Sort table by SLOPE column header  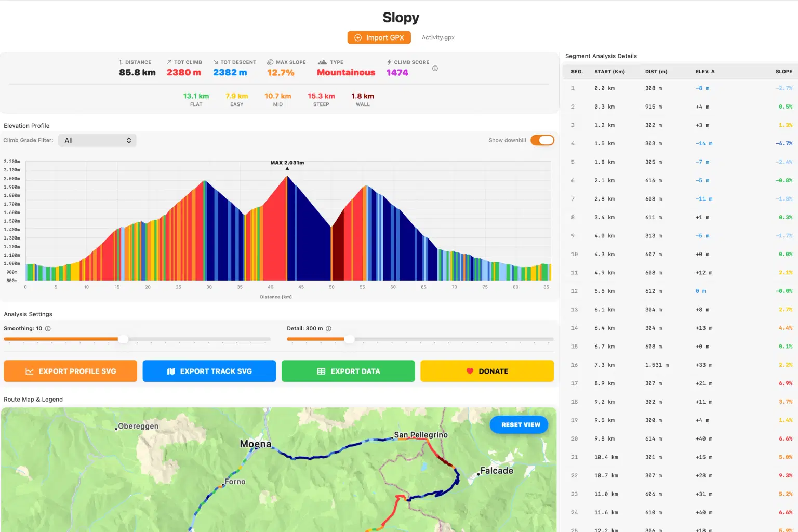click(783, 72)
